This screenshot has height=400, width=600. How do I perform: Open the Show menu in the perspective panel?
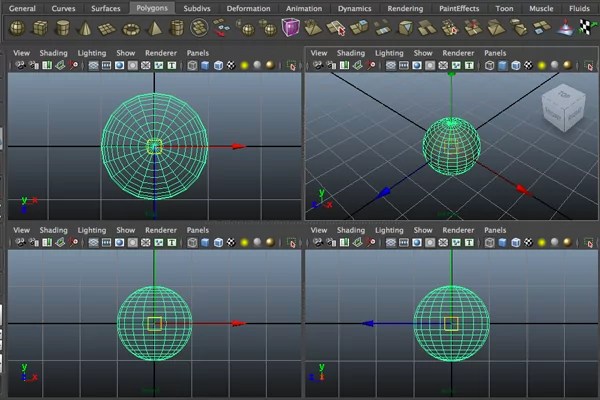(423, 53)
